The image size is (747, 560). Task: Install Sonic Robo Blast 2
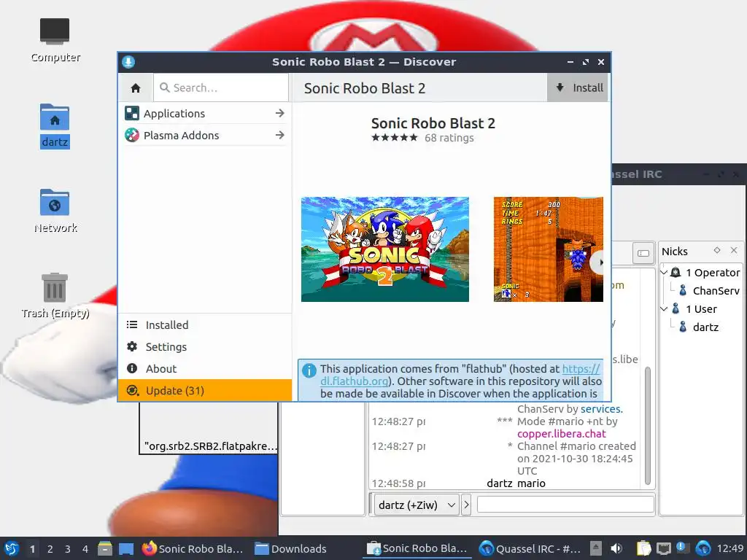[578, 87]
